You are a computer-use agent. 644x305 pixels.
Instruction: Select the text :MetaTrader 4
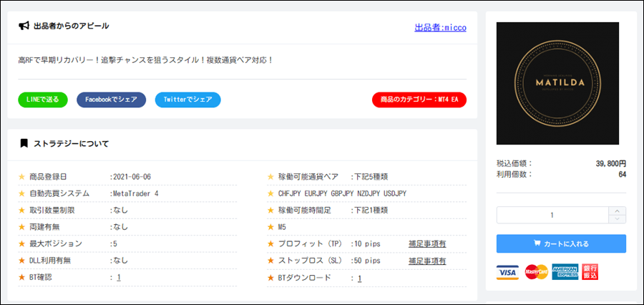(x=134, y=193)
